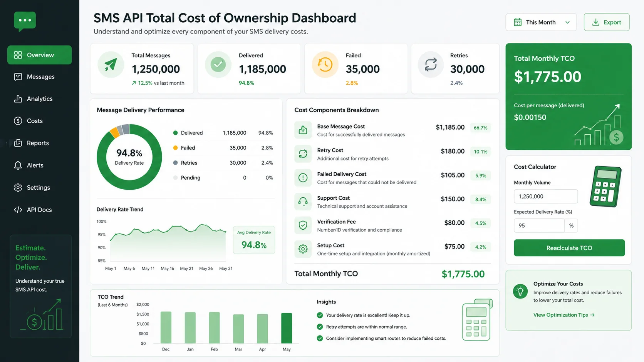The width and height of the screenshot is (644, 362).
Task: Click the Base Message Cost icon
Action: click(303, 130)
